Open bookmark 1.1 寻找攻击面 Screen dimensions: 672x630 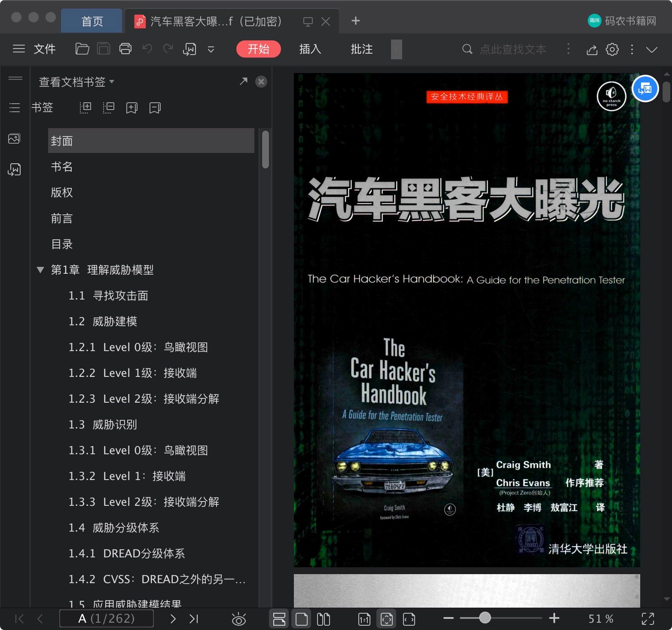108,296
